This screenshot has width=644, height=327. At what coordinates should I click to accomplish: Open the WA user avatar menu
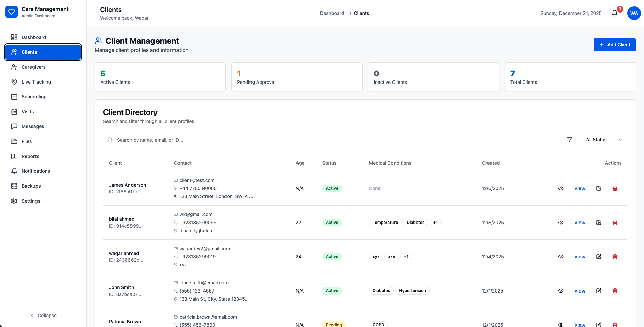(x=634, y=13)
